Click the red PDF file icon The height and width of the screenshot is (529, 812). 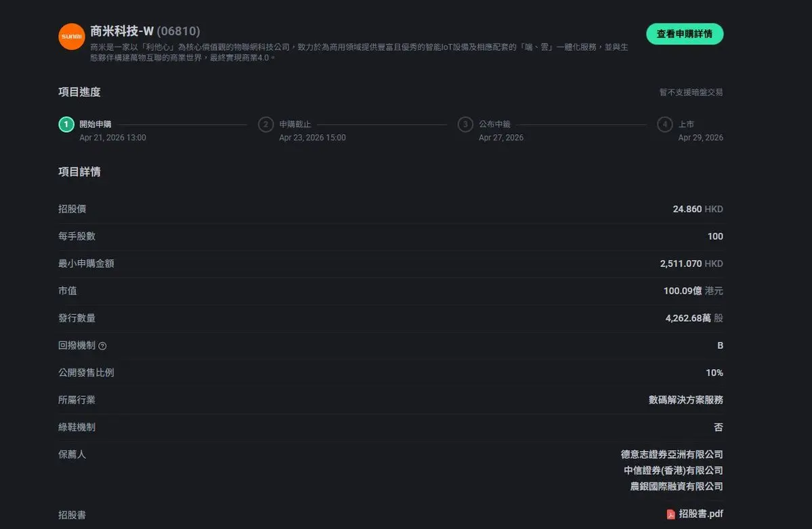click(670, 514)
